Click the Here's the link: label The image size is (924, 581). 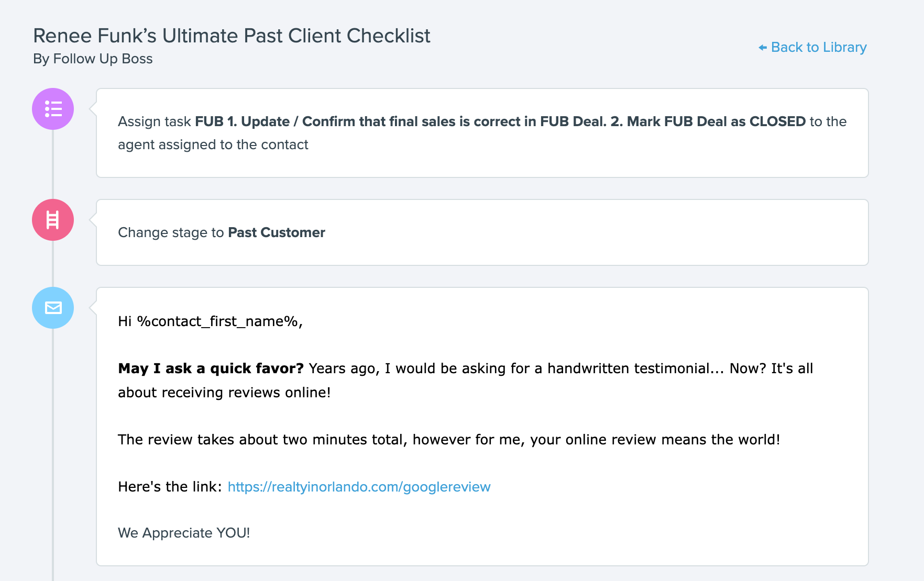click(x=170, y=487)
